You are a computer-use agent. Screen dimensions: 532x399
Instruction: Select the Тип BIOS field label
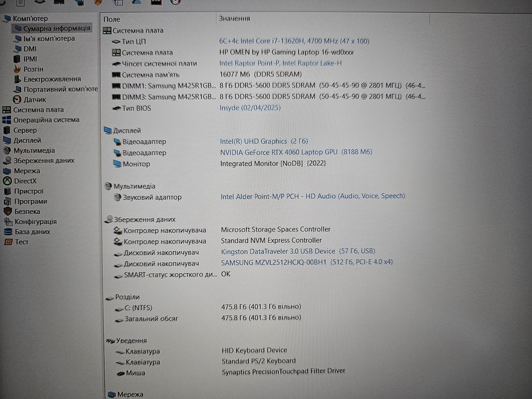[x=136, y=108]
